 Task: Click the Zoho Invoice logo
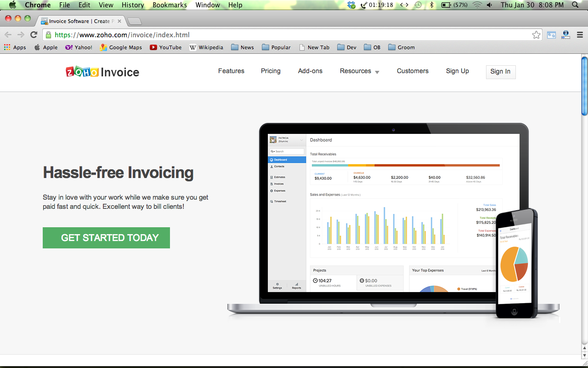pos(102,72)
